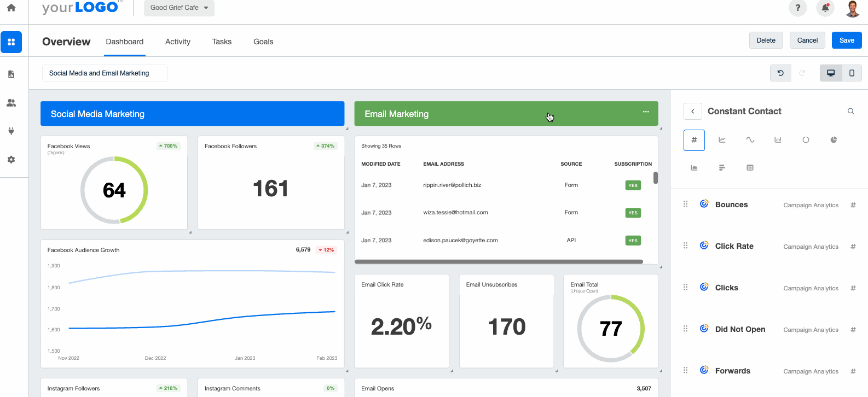Screen dimensions: 868x397
Task: Click the Delete button
Action: click(x=766, y=40)
